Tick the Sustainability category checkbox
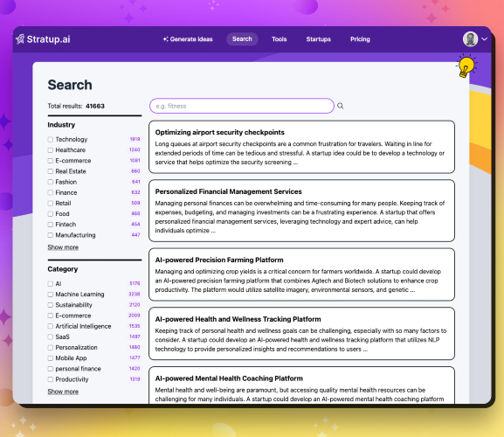504x437 pixels. pos(51,305)
